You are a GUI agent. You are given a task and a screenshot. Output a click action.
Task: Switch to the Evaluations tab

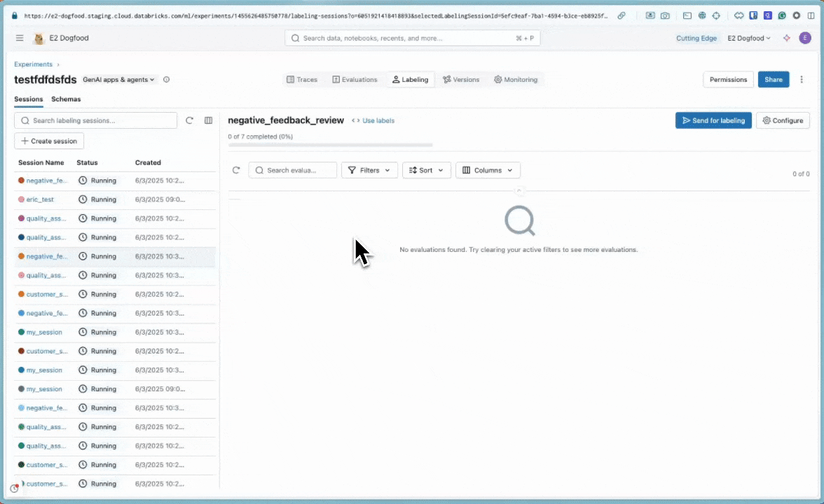pyautogui.click(x=355, y=80)
